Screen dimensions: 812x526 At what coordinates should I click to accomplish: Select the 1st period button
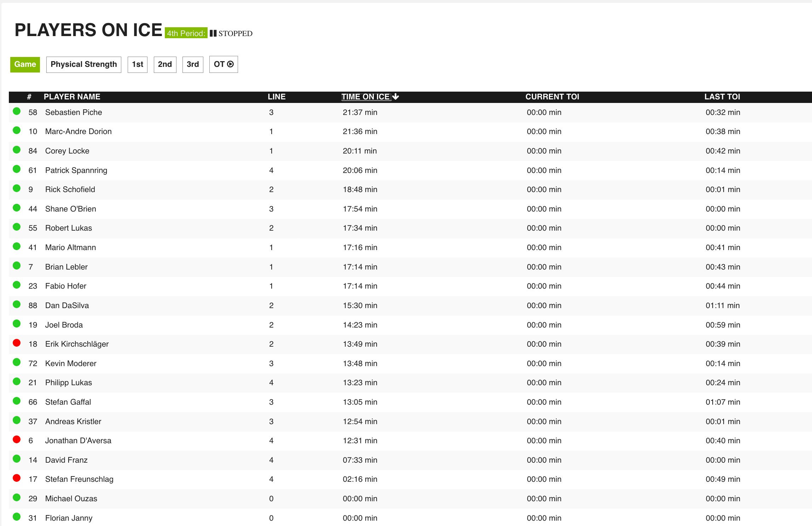(x=137, y=64)
